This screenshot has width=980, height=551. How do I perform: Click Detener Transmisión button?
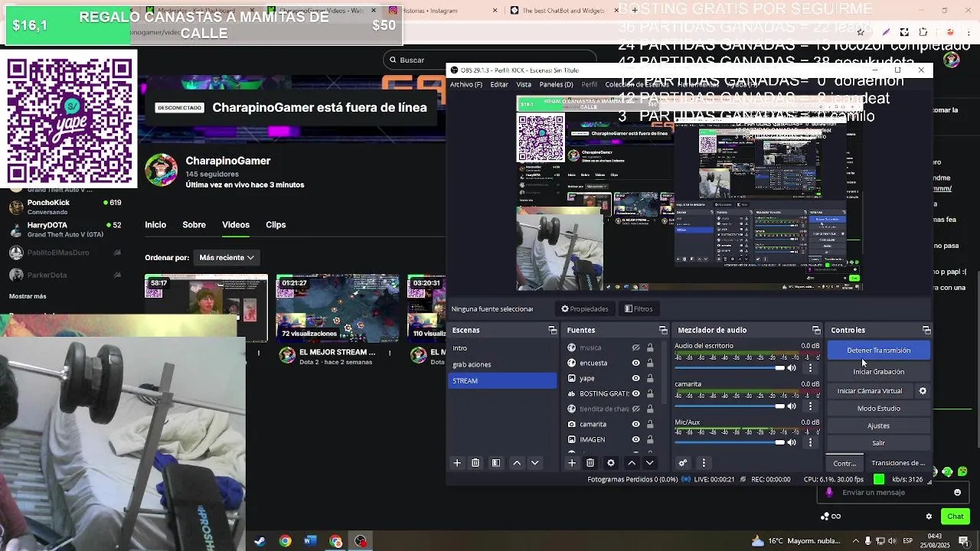[x=879, y=350]
